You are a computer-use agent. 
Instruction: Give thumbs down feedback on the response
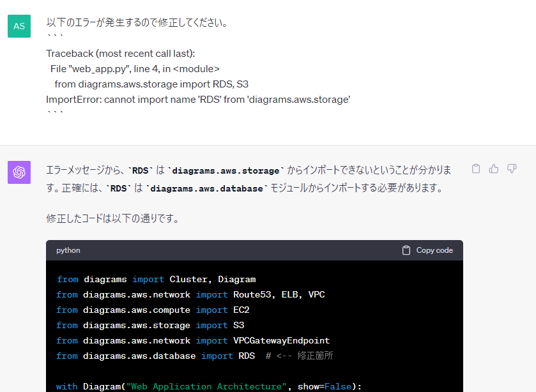(x=512, y=168)
